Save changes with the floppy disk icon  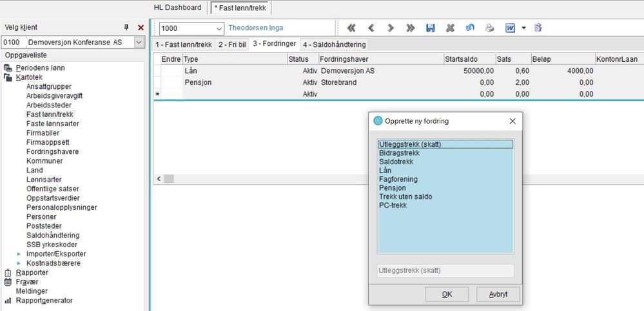(x=430, y=28)
